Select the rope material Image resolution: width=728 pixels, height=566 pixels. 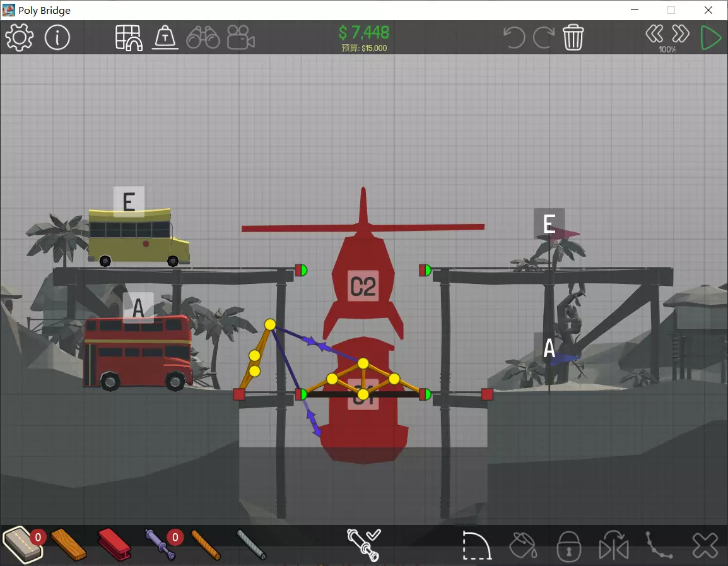coord(206,545)
